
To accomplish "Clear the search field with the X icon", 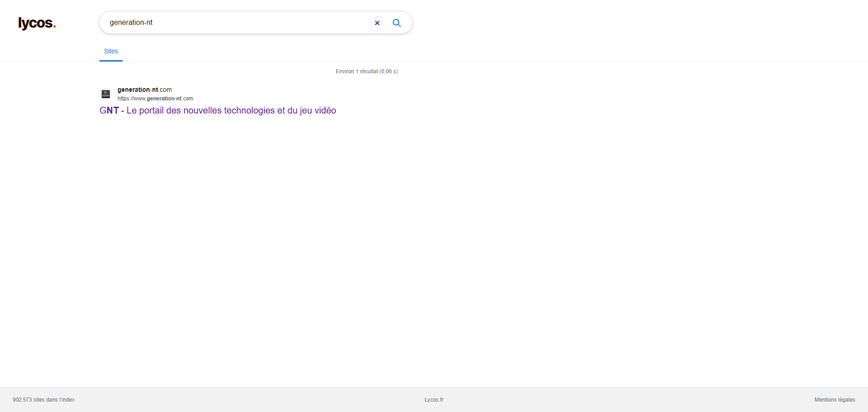I will [377, 23].
